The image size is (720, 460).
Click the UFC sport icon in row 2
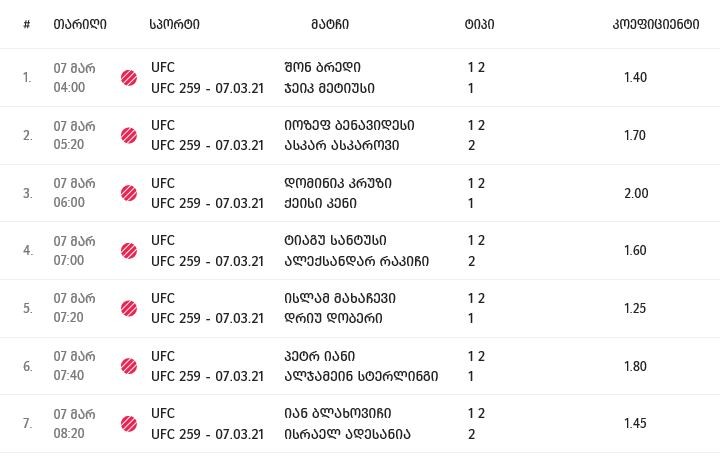pyautogui.click(x=129, y=135)
